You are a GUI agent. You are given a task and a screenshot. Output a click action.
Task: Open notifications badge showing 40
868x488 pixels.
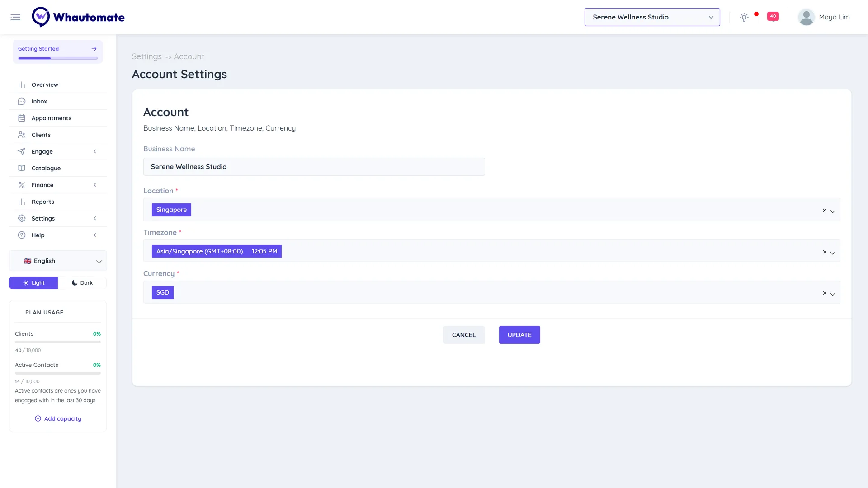click(773, 16)
